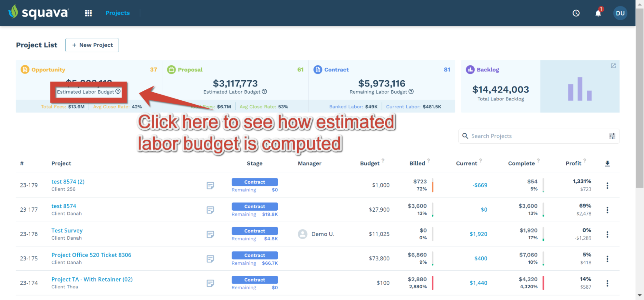Click the Backlog chart icon
This screenshot has width=644, height=300.
[x=470, y=69]
